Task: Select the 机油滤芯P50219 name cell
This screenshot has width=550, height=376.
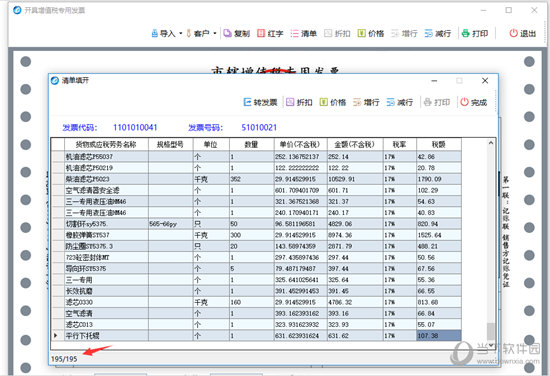Action: click(x=106, y=168)
